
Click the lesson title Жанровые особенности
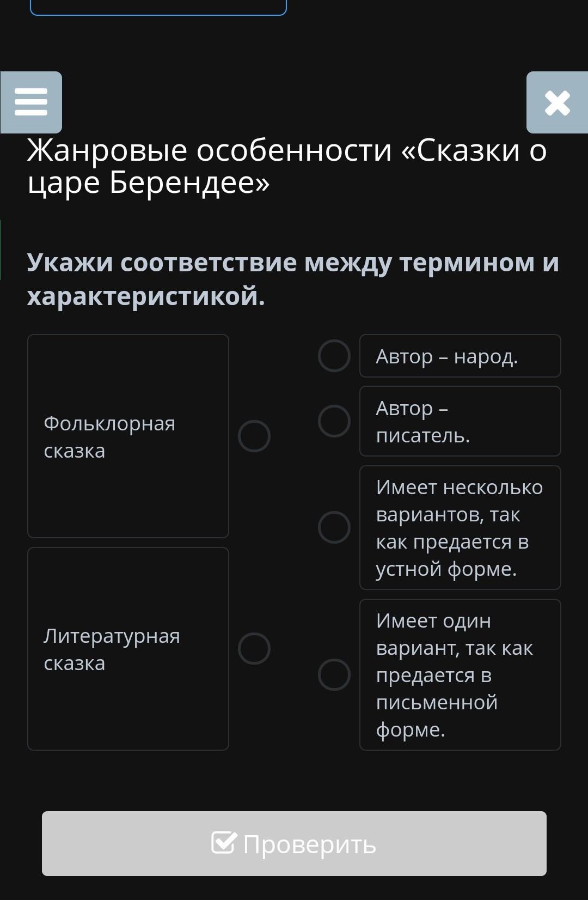287,166
